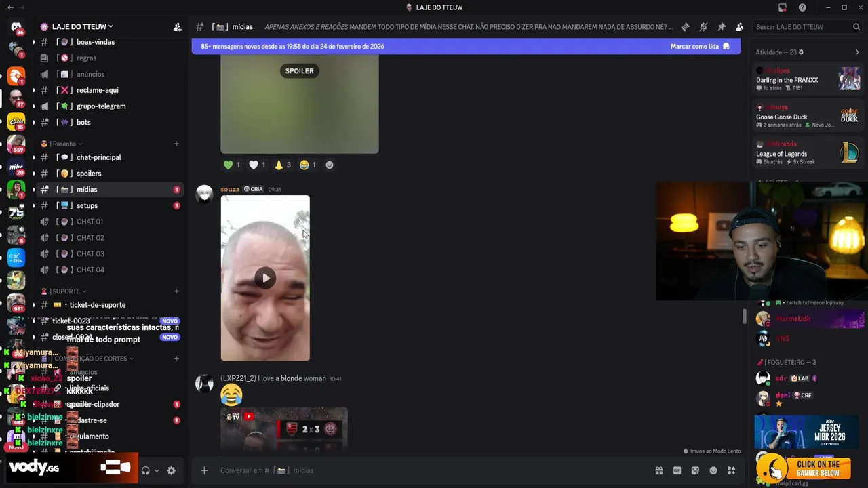Open Atividade settings gear
Screen dimensions: 868x488
(x=801, y=52)
